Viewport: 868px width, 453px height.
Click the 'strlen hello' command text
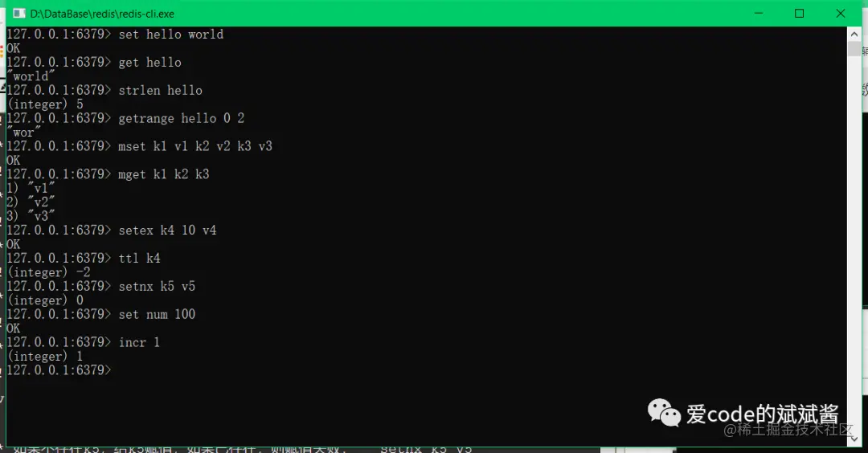161,90
